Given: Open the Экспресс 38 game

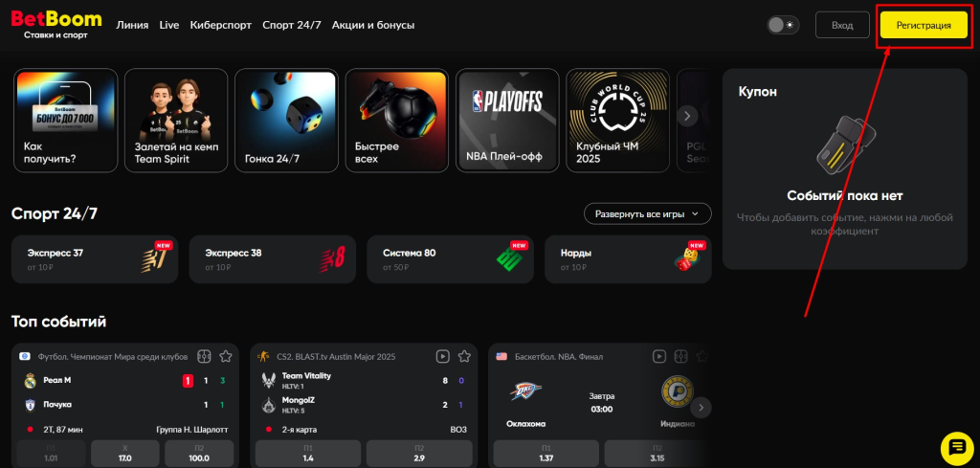Looking at the screenshot, I should click(x=273, y=259).
